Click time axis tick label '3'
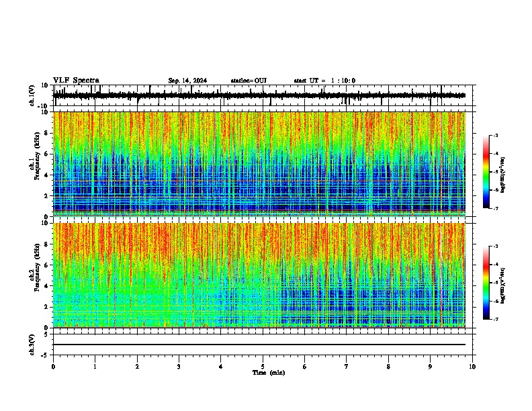Screen dimensions: 532x411 click(x=179, y=367)
